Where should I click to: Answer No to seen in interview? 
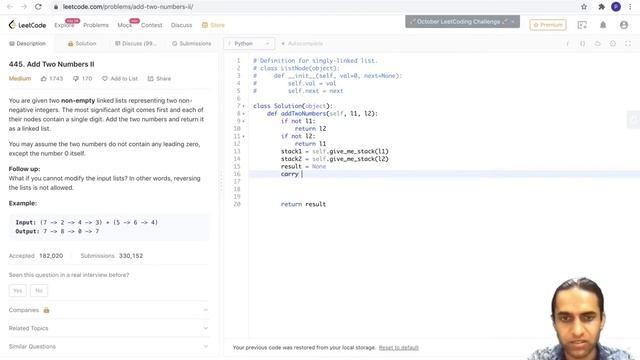(x=39, y=291)
